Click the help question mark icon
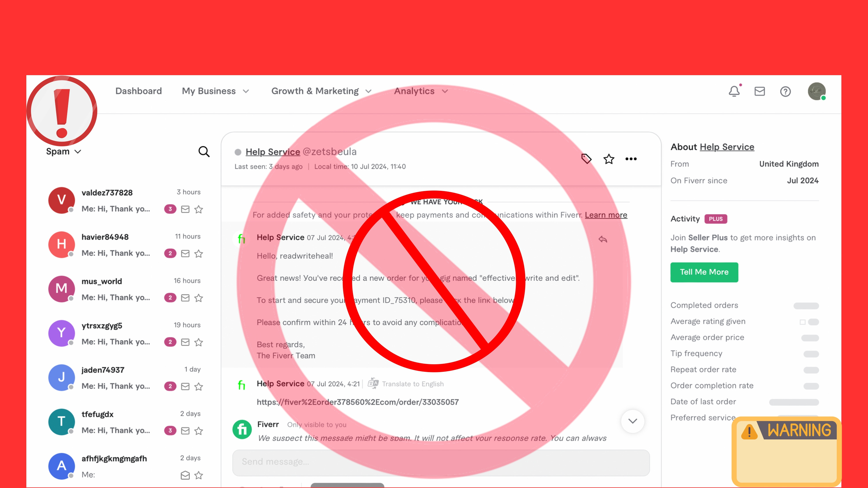This screenshot has height=488, width=868. tap(785, 91)
